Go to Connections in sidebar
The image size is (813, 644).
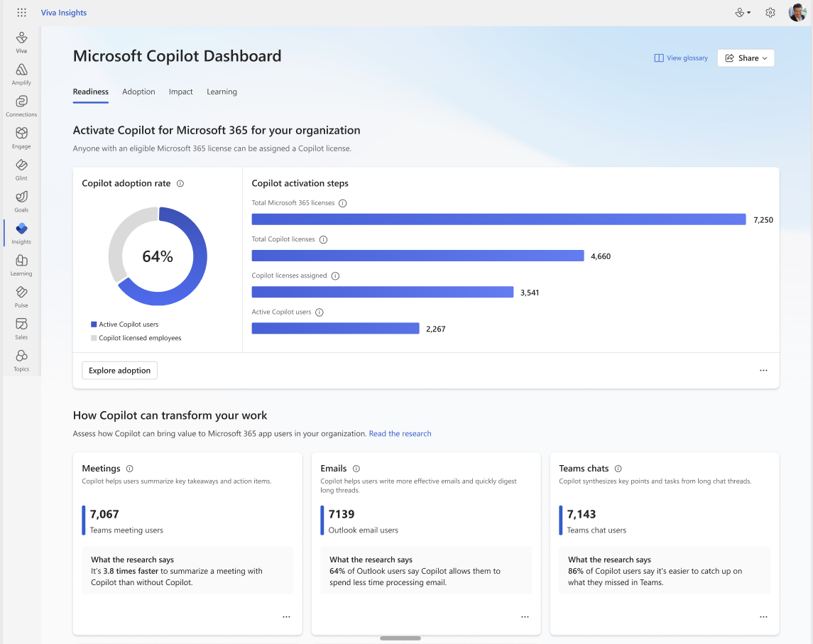pyautogui.click(x=21, y=107)
